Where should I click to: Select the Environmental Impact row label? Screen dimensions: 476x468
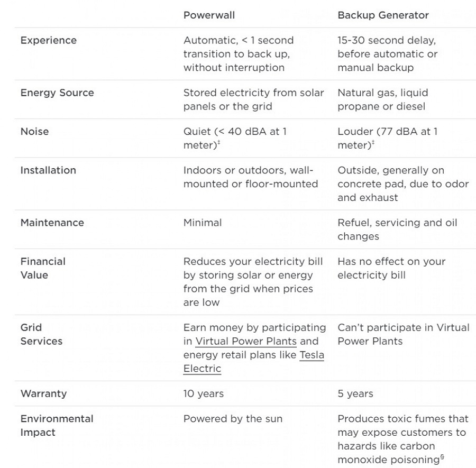pyautogui.click(x=57, y=425)
